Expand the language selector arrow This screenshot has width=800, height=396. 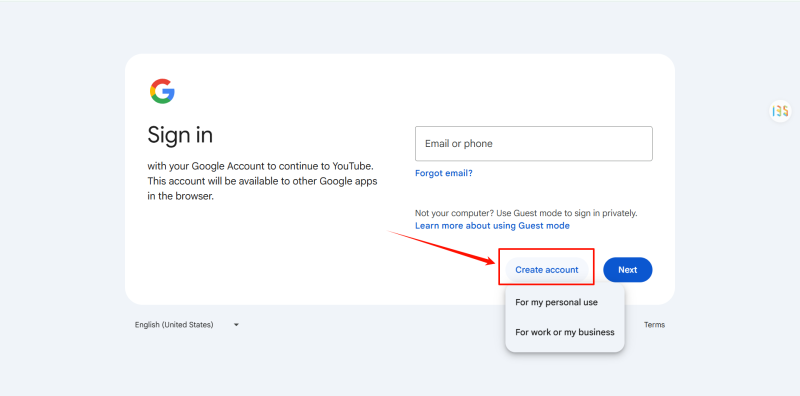pos(236,325)
